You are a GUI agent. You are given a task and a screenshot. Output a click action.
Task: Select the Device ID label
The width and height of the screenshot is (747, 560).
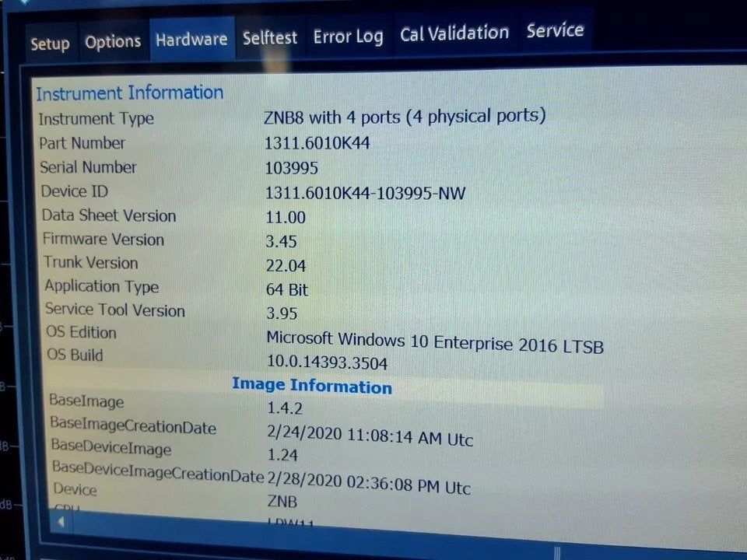click(75, 191)
